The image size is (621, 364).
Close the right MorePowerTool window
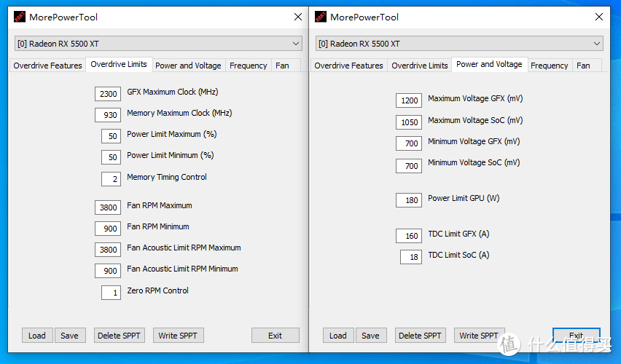[x=599, y=17]
